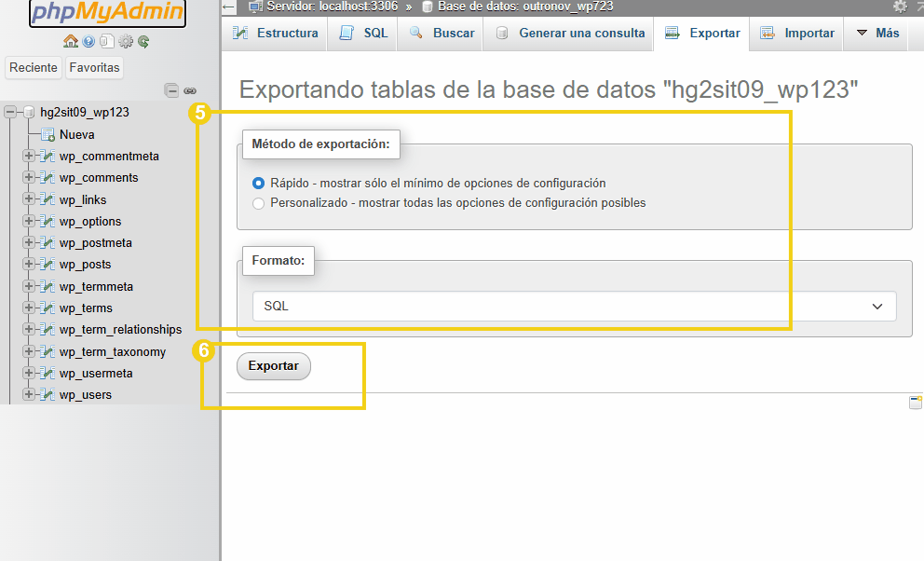Click the wp_terms table icon

(48, 308)
